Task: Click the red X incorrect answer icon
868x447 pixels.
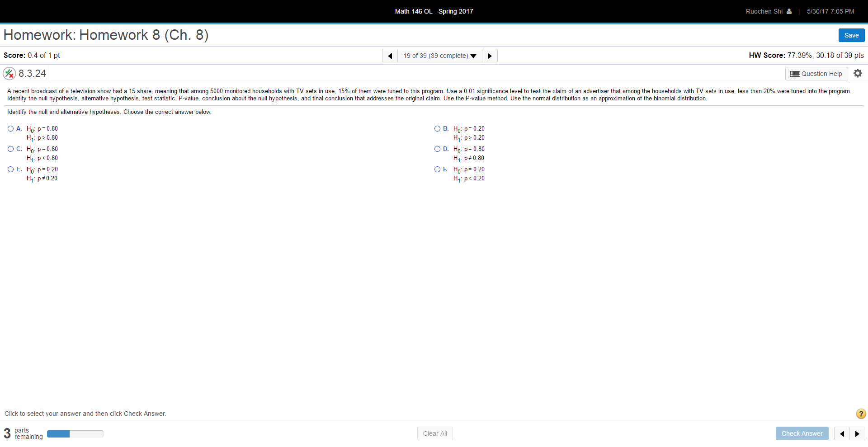Action: [9, 73]
